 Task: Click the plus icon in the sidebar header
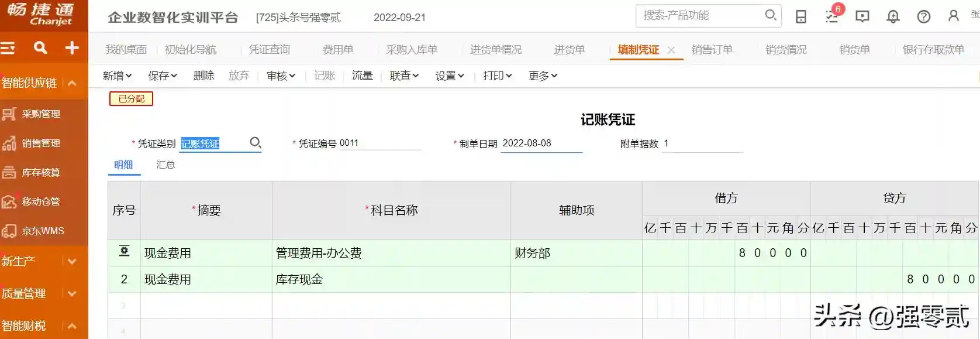(x=72, y=48)
